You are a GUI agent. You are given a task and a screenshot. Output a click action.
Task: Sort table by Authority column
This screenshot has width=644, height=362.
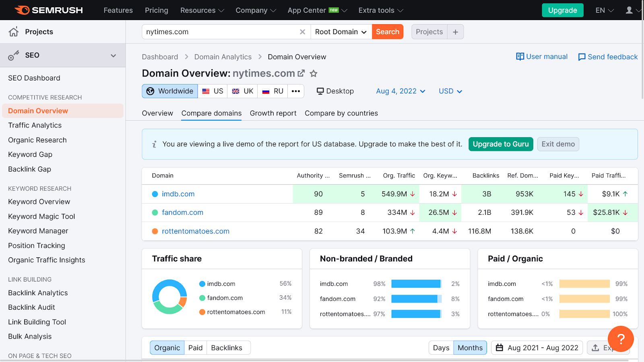pyautogui.click(x=313, y=176)
